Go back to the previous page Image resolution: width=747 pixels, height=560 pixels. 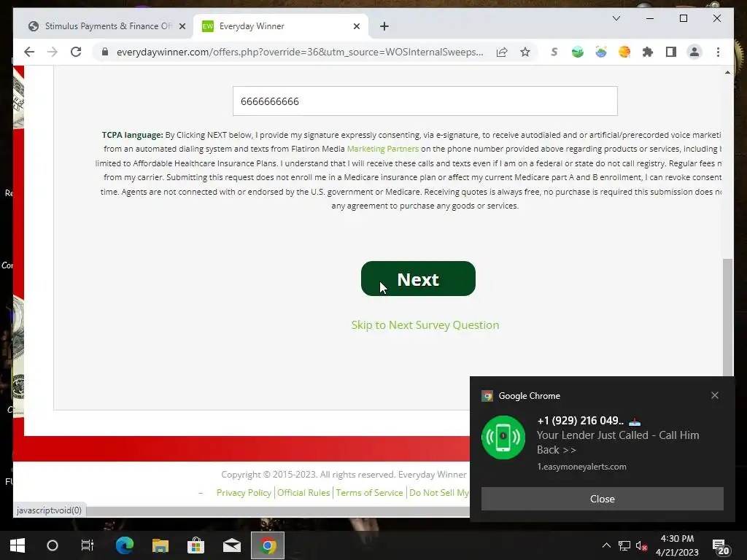pos(29,52)
